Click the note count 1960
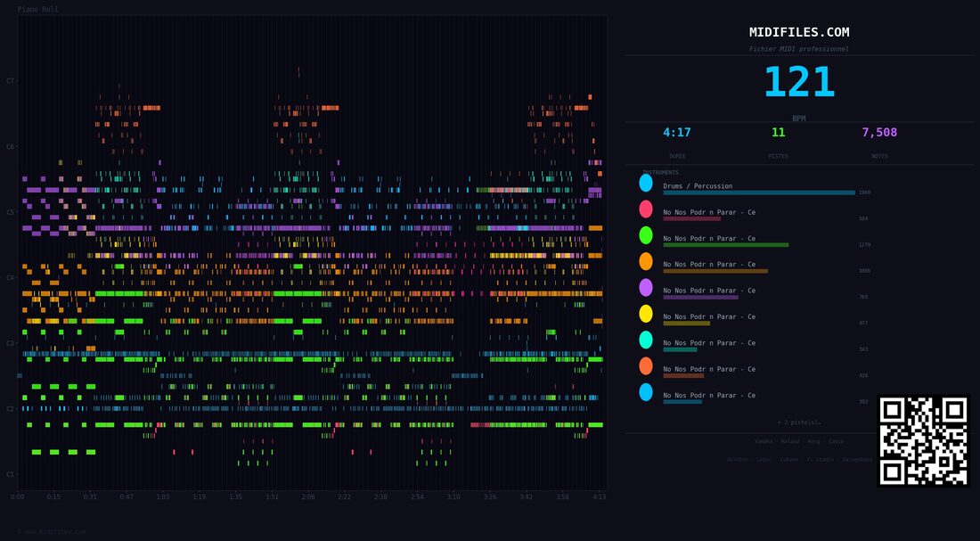980x541 pixels. click(x=864, y=193)
